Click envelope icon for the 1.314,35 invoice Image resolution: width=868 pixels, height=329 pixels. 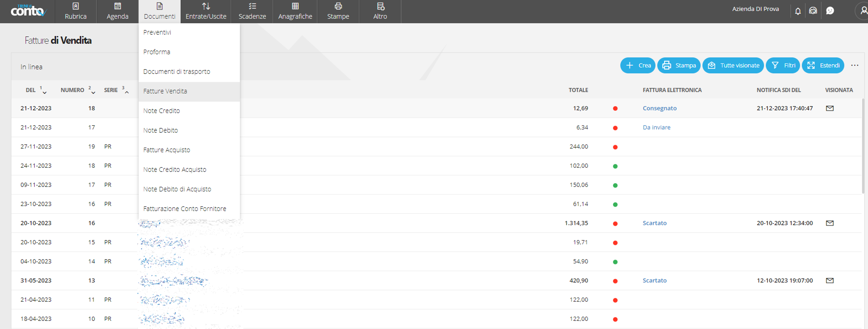(x=830, y=223)
